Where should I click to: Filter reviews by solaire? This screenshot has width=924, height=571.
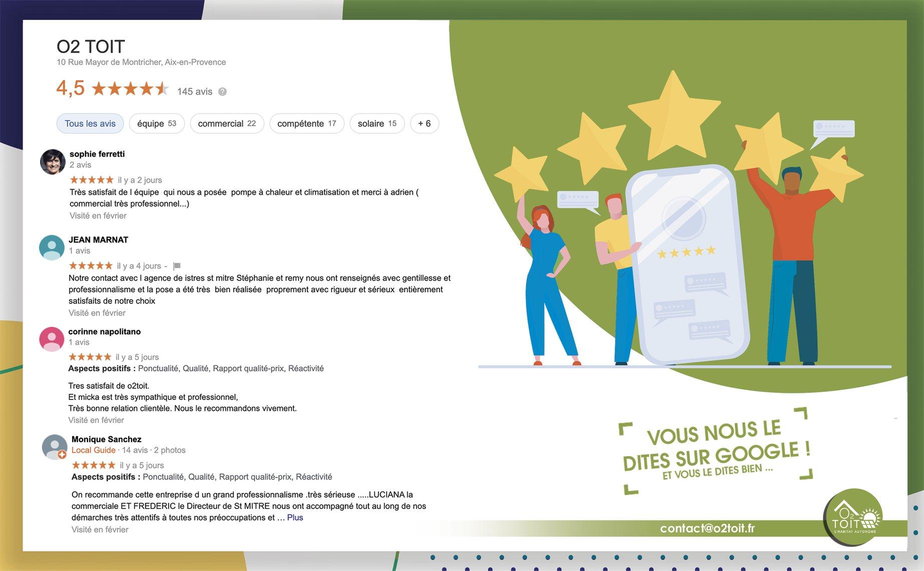click(377, 124)
